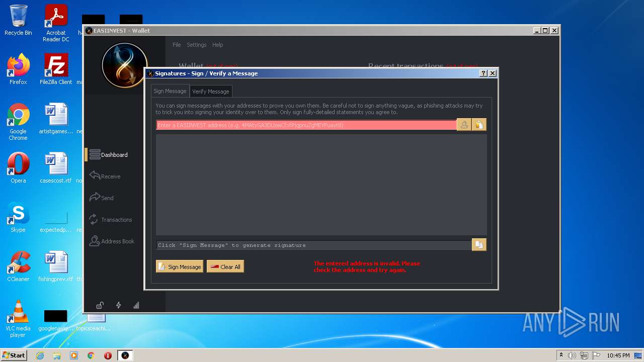Minimize the EASIINVEST Wallet window
This screenshot has width=644, height=362.
coord(537,31)
